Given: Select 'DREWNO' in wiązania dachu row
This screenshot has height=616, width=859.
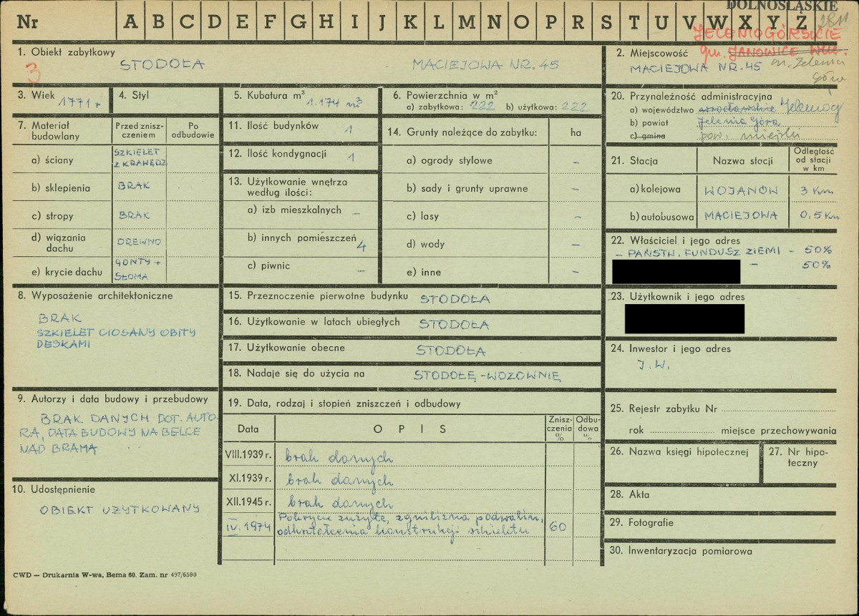Looking at the screenshot, I should tap(140, 243).
